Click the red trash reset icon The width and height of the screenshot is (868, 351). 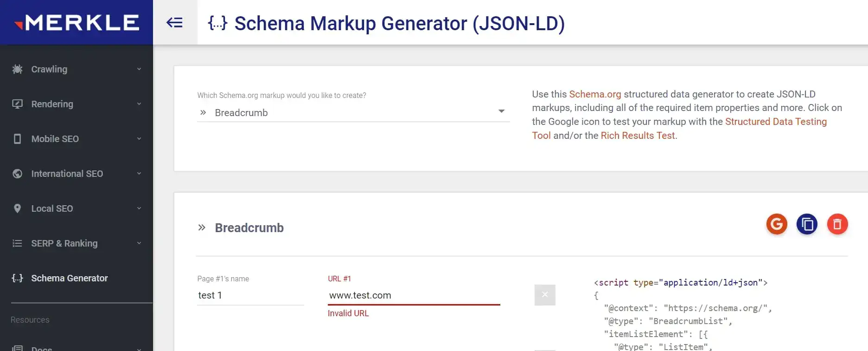837,224
